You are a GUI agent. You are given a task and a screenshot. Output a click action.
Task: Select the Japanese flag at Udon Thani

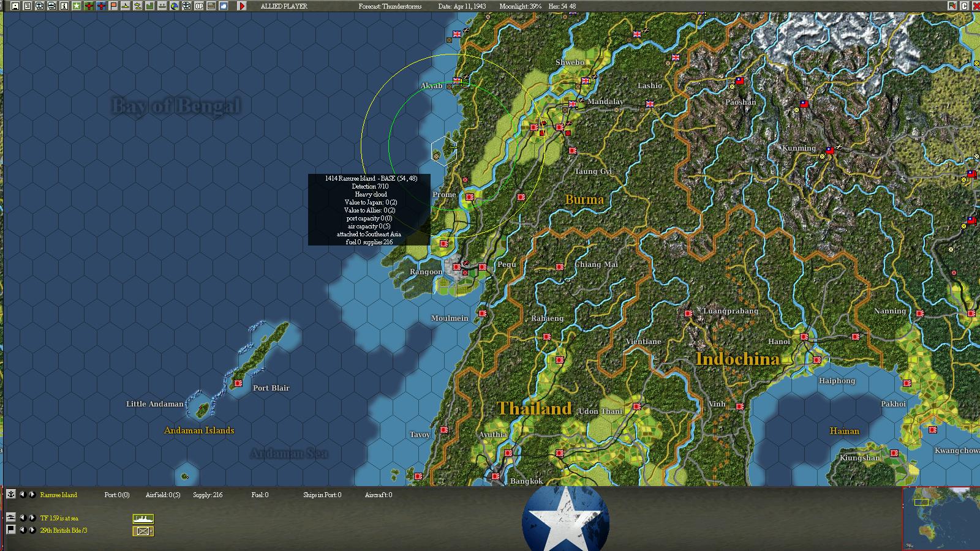click(637, 407)
